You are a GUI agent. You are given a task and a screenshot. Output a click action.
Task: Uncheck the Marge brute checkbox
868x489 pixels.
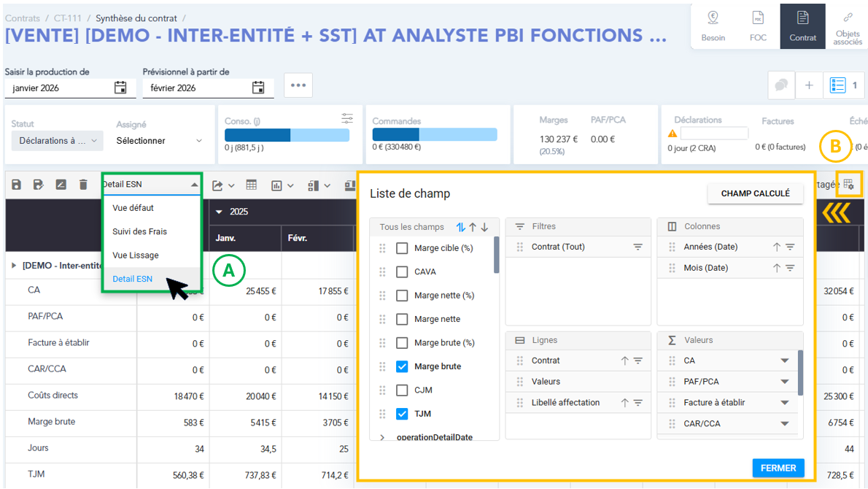point(402,366)
